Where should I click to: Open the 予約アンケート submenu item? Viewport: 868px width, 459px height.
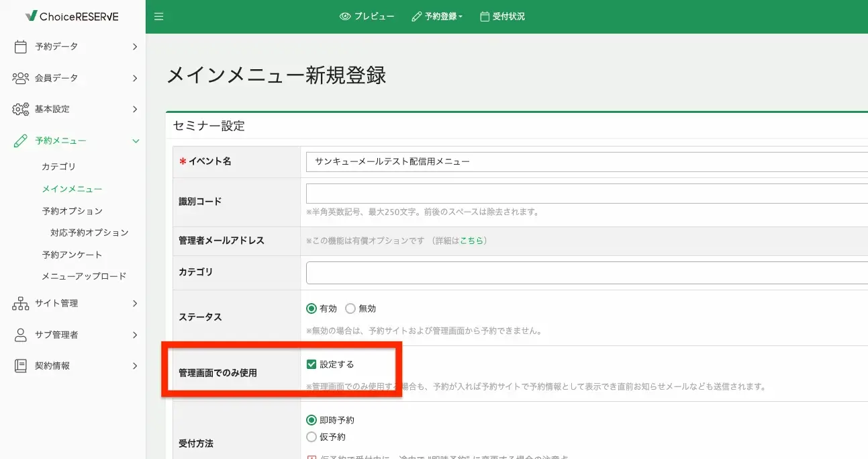click(x=72, y=255)
